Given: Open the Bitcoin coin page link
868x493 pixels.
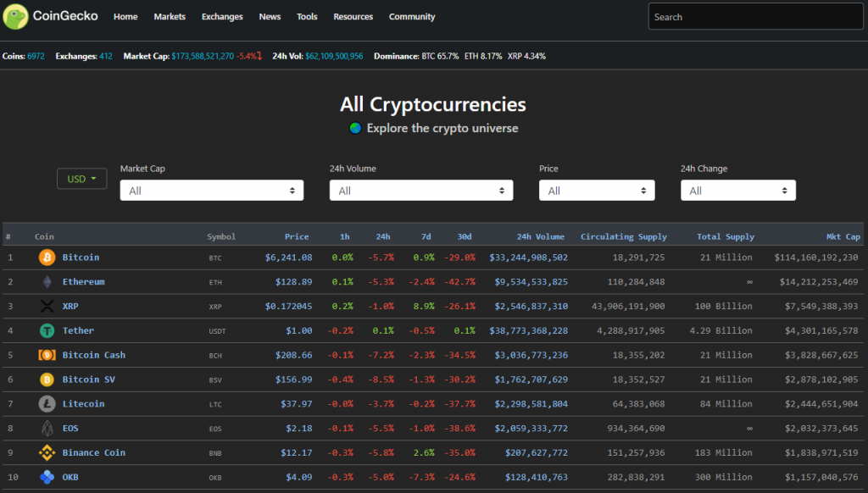Looking at the screenshot, I should (x=79, y=257).
